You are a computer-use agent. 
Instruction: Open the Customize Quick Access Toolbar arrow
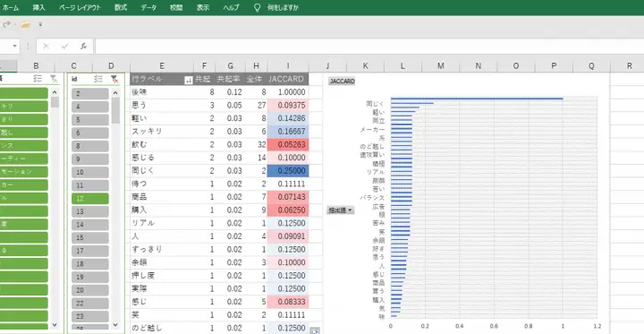tap(40, 25)
